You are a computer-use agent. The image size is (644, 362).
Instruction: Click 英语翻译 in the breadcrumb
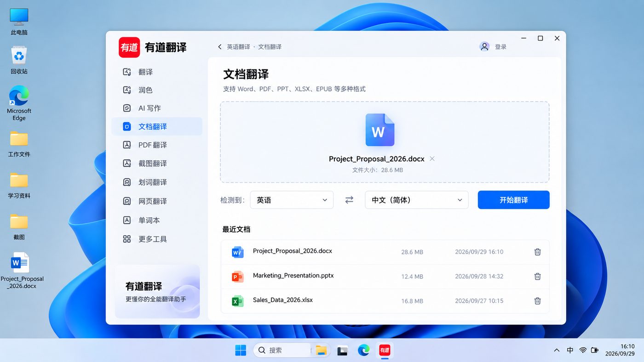tap(238, 47)
